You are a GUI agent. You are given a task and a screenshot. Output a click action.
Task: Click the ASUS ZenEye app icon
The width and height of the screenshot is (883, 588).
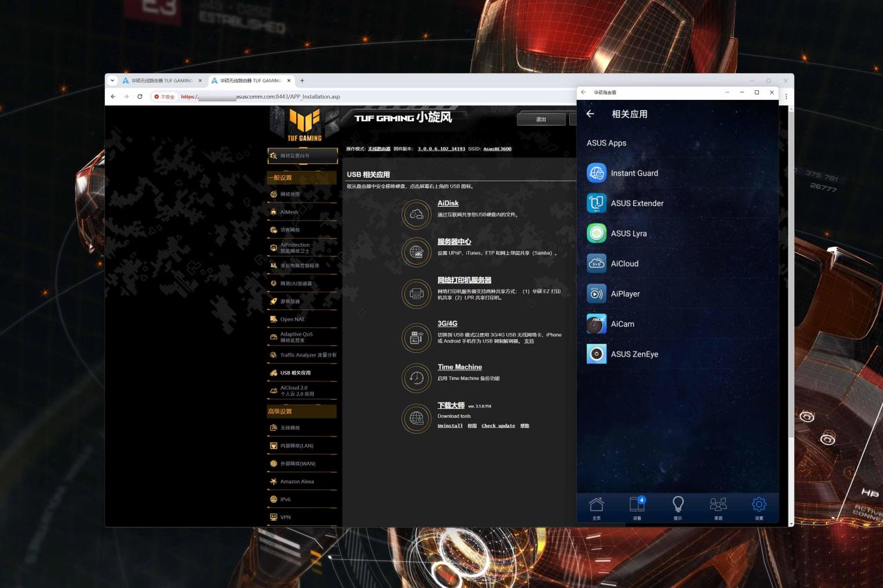point(597,354)
